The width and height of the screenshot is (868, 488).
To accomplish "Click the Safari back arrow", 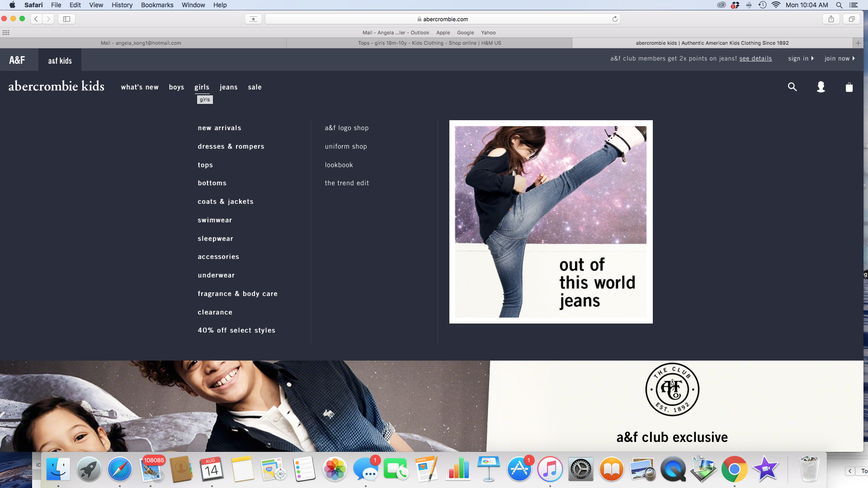I will (36, 19).
